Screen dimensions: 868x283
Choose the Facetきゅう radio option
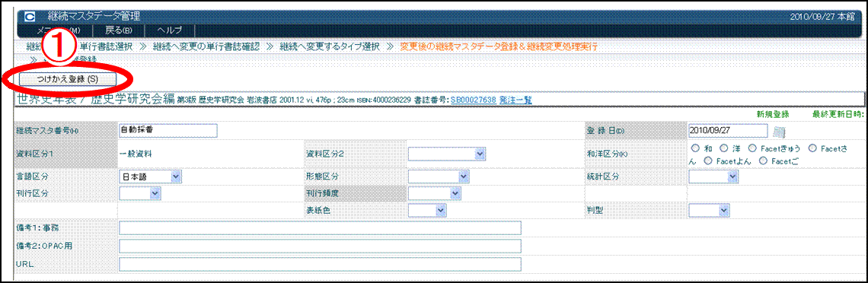[752, 148]
